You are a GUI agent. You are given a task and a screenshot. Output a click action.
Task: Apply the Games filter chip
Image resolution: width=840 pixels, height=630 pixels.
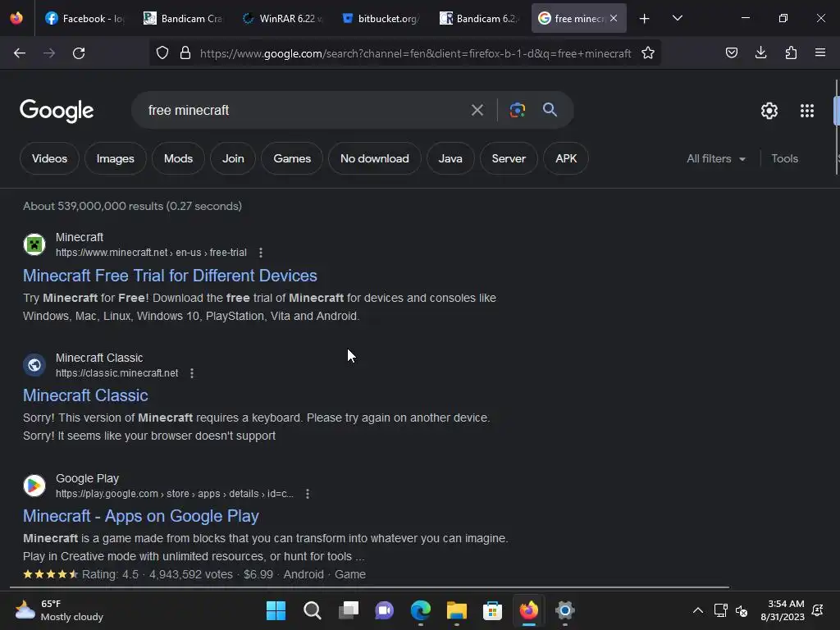point(292,158)
